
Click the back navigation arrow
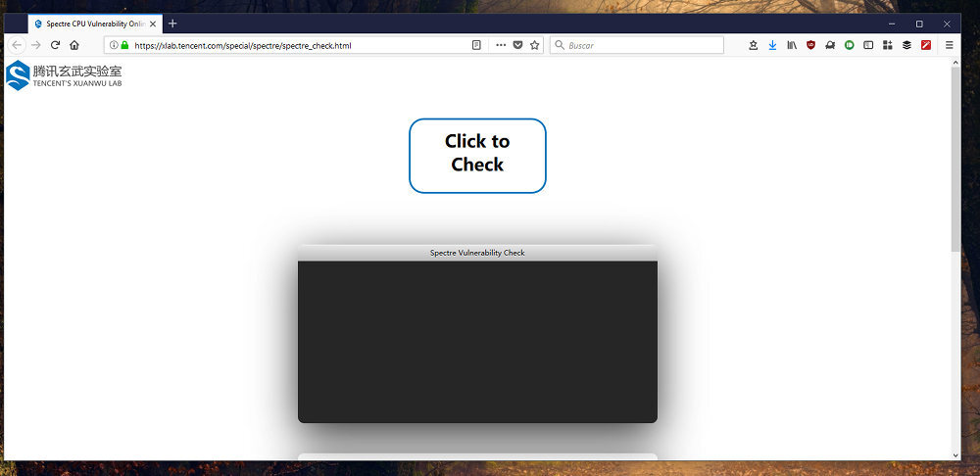pos(17,45)
